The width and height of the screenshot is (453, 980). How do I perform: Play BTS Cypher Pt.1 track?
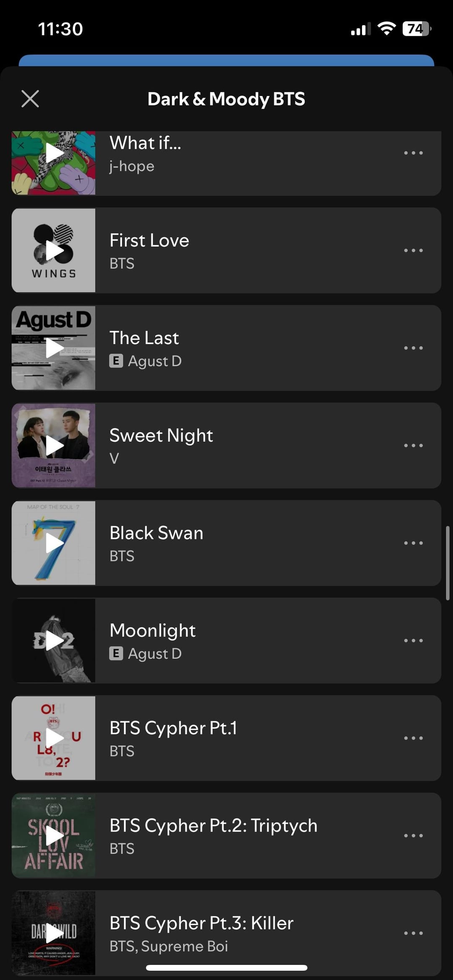point(54,738)
